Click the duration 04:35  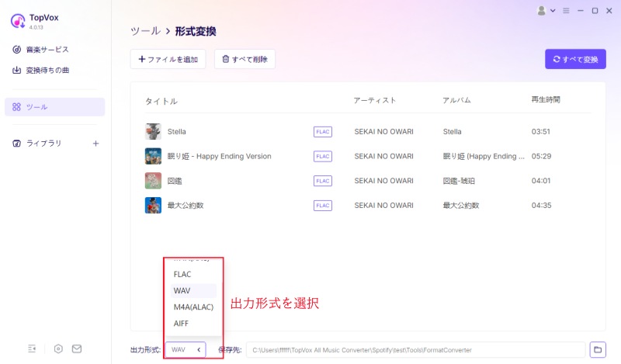point(541,205)
